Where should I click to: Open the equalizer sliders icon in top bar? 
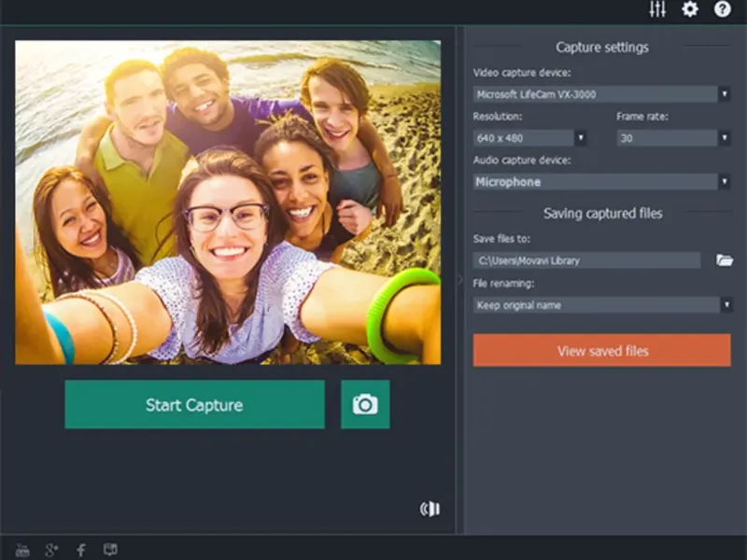(x=657, y=9)
